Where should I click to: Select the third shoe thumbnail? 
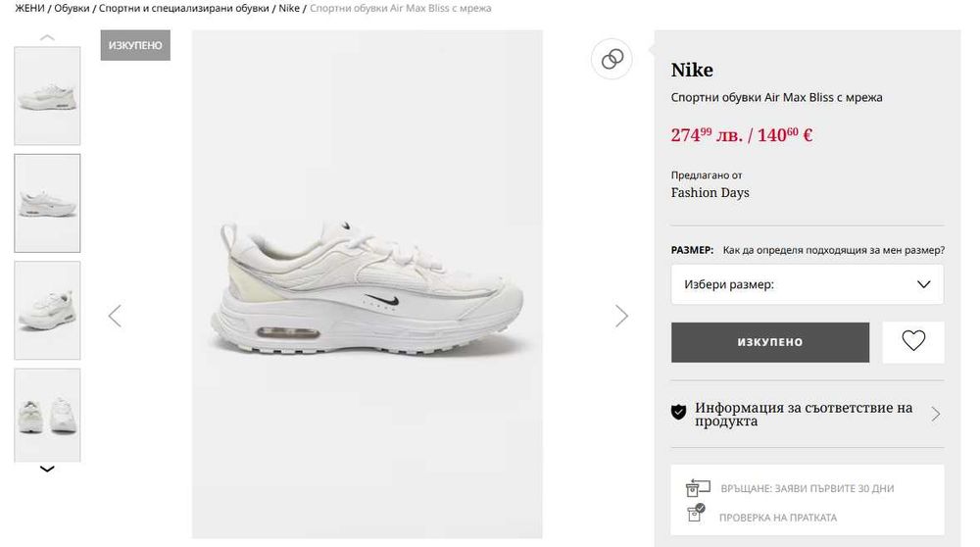pos(47,310)
